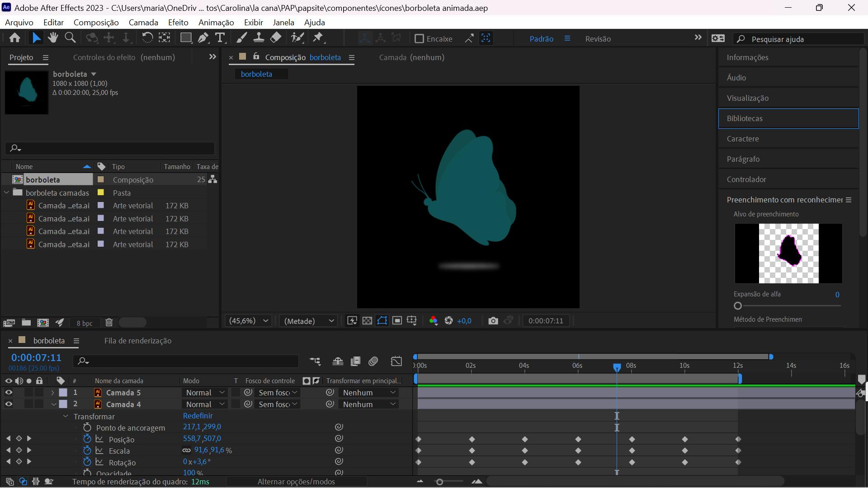Click the Position stopwatch icon
Image resolution: width=868 pixels, height=488 pixels.
pyautogui.click(x=87, y=439)
